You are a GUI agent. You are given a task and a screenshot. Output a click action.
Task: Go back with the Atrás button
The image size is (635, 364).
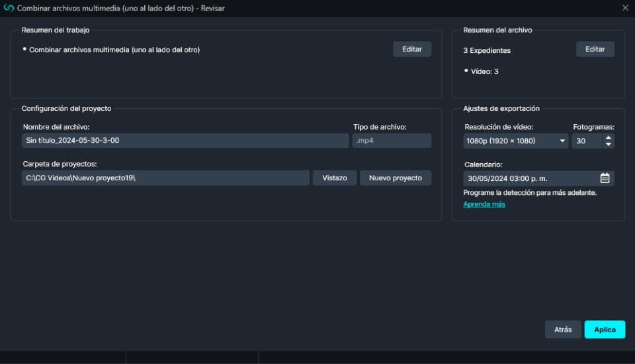click(563, 330)
